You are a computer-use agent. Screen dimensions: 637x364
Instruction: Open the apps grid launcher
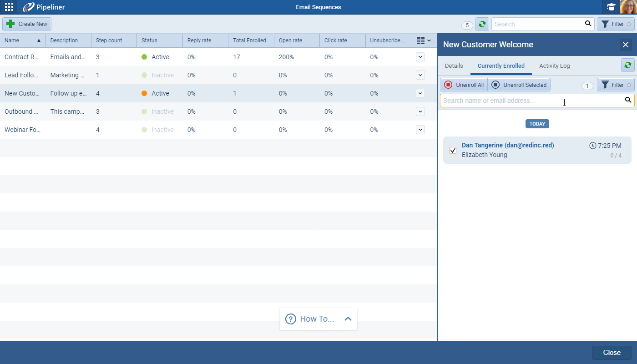9,7
